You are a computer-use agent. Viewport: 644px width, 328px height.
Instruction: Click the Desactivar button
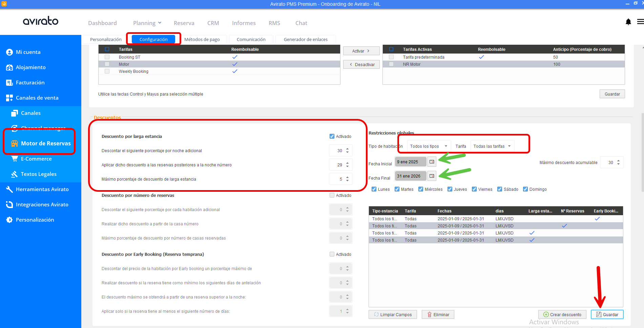[x=361, y=65]
